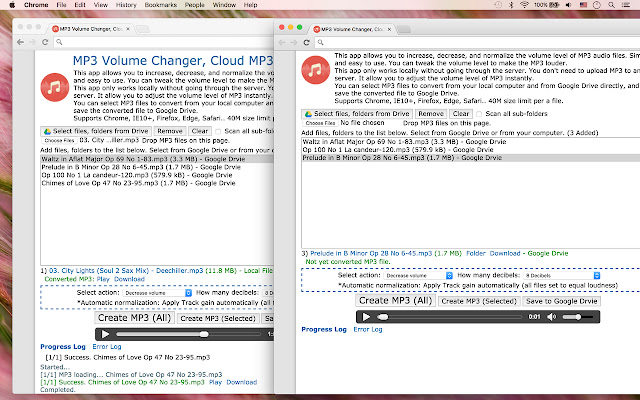Image resolution: width=640 pixels, height=400 pixels.
Task: Open Error Log link in left window
Action: [x=107, y=347]
